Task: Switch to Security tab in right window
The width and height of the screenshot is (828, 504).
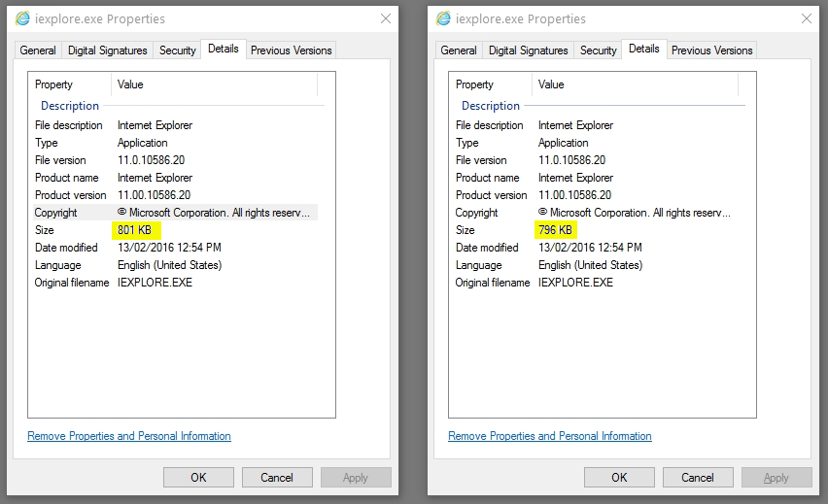Action: [599, 50]
